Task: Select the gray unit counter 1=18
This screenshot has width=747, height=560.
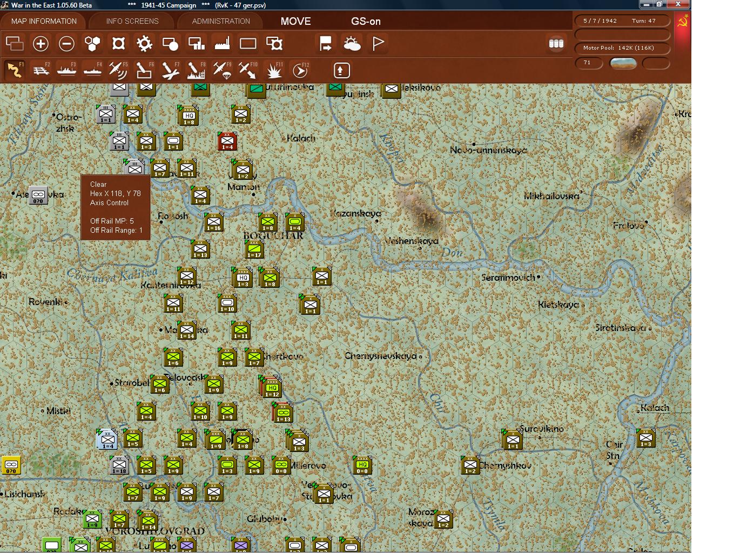Action: (x=119, y=465)
